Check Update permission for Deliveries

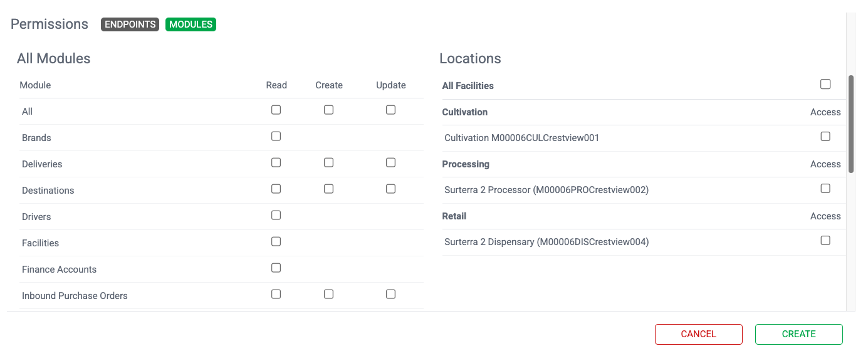390,162
